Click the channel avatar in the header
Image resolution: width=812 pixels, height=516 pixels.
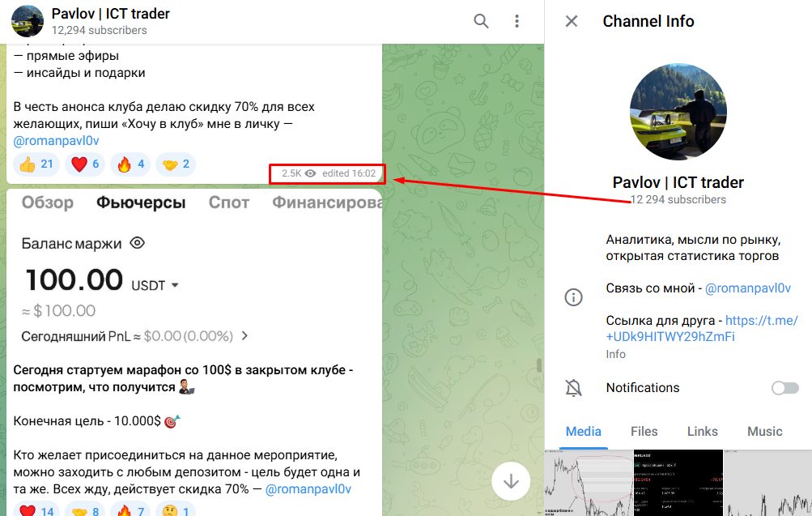click(28, 21)
